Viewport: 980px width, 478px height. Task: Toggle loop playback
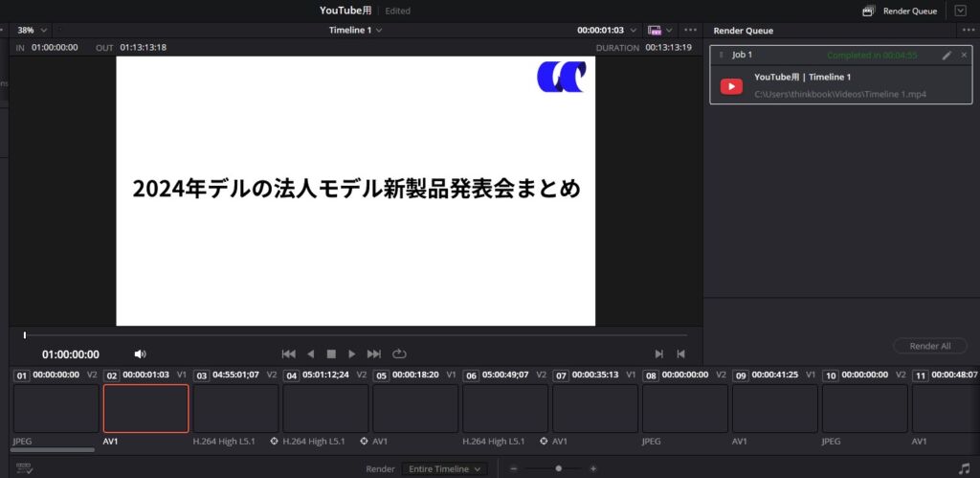pyautogui.click(x=399, y=354)
